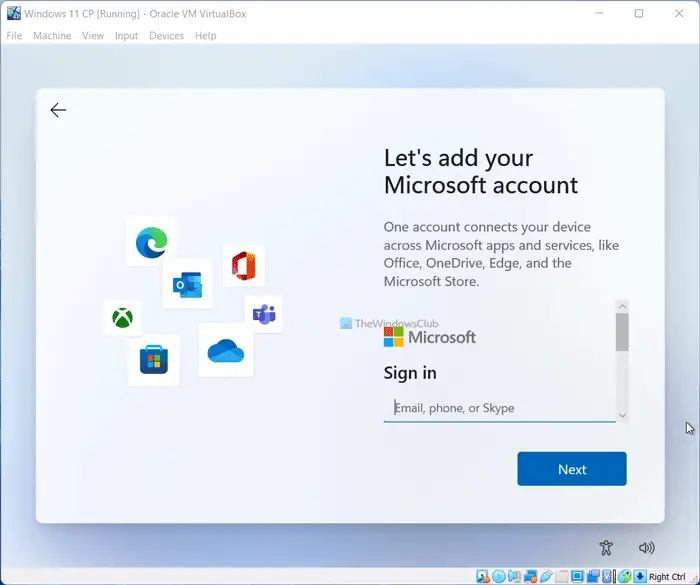700x585 pixels.
Task: Click the network adapter indicator
Action: (x=530, y=577)
